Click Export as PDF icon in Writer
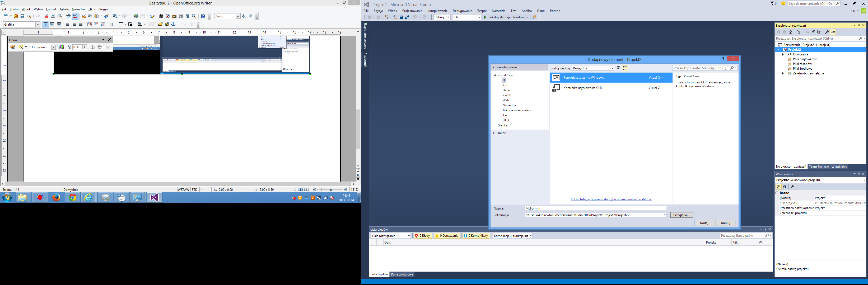 click(46, 16)
